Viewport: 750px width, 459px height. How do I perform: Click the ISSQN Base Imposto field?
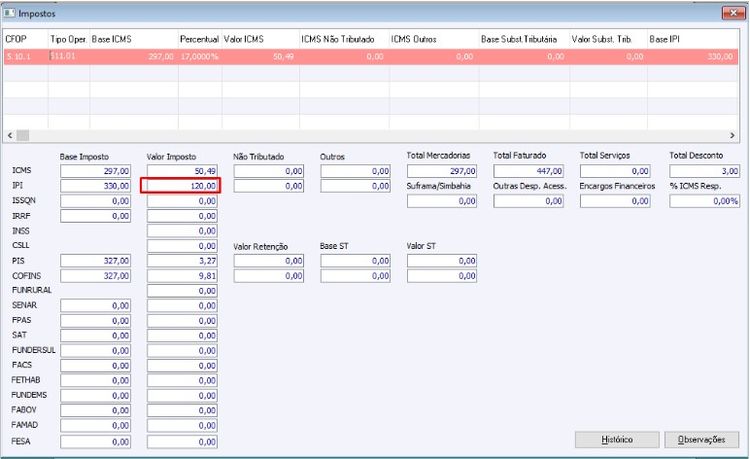96,201
